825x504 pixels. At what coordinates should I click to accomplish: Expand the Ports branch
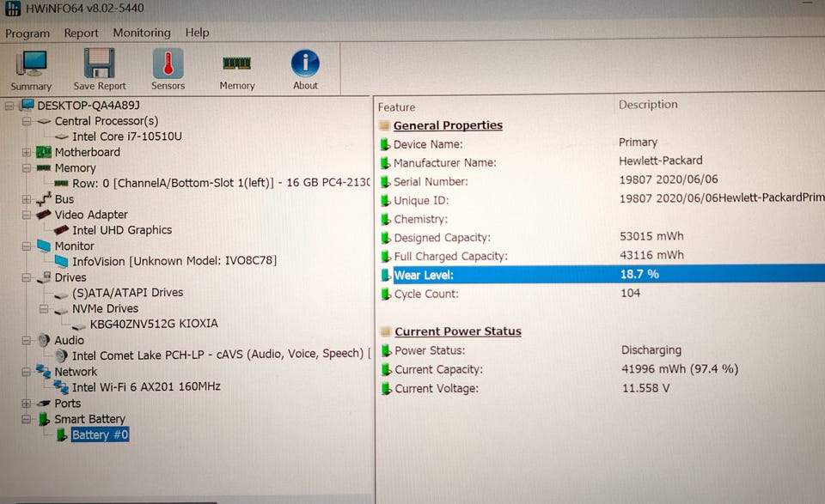coord(27,403)
